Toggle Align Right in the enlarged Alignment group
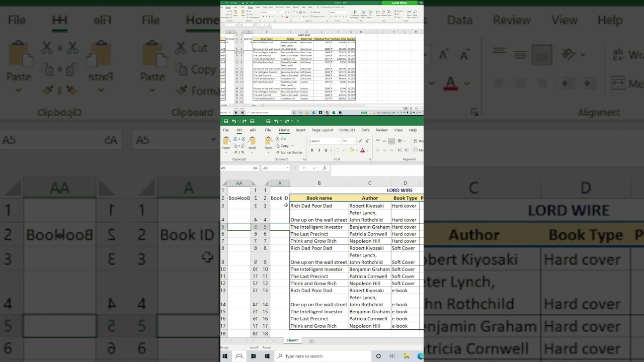 coord(391,150)
